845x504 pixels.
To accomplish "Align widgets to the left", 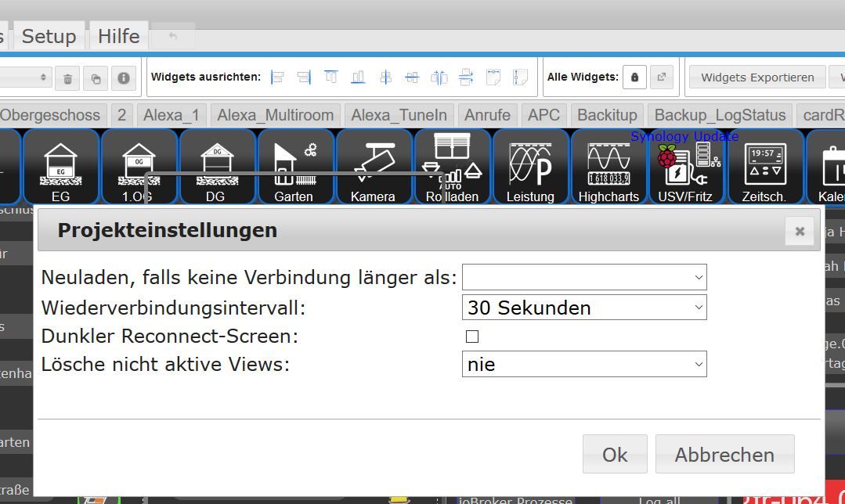I will point(277,77).
